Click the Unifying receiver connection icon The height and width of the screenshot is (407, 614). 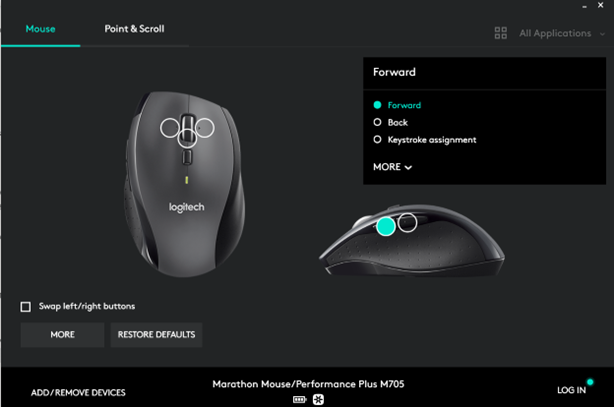pyautogui.click(x=318, y=400)
